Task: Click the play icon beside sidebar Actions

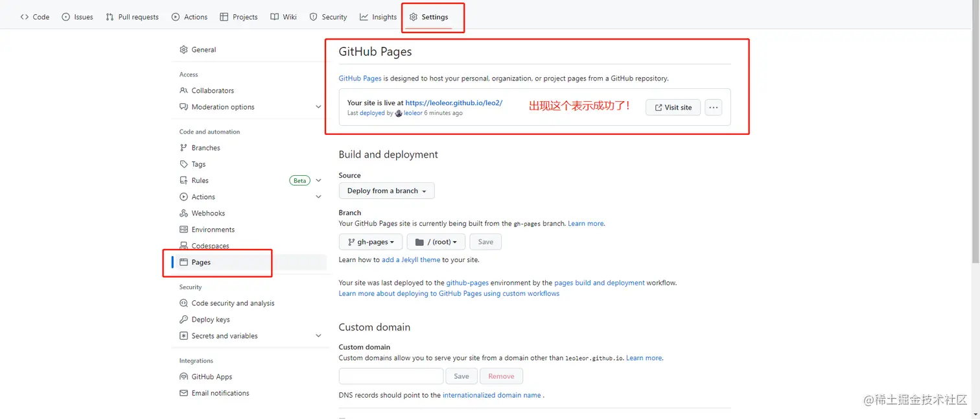Action: 183,197
